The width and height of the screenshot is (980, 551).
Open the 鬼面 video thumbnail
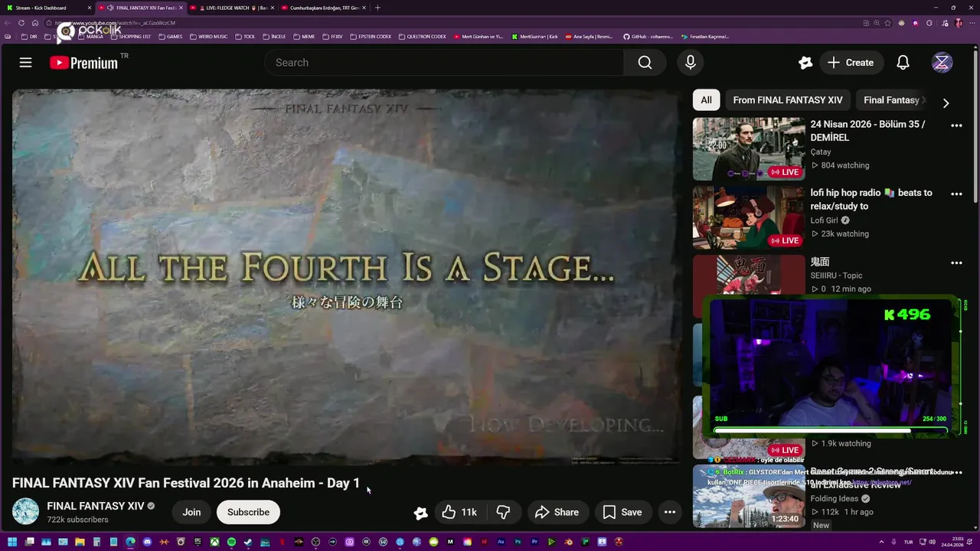[749, 275]
